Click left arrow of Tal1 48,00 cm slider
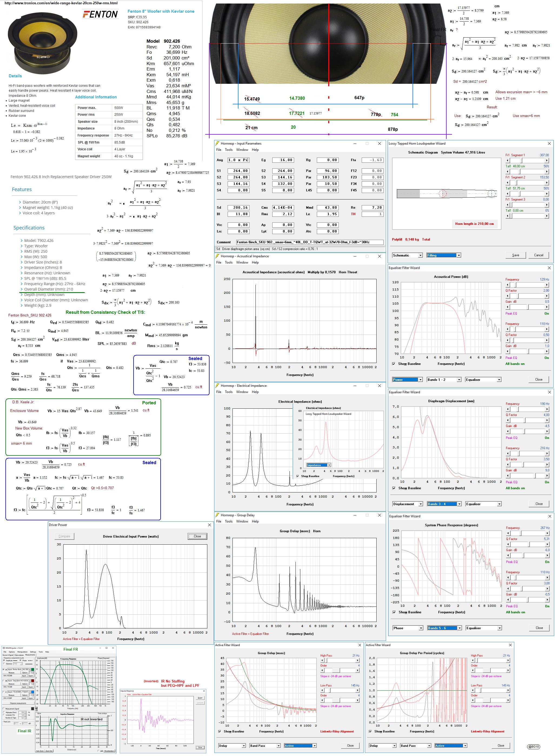 [x=508, y=172]
